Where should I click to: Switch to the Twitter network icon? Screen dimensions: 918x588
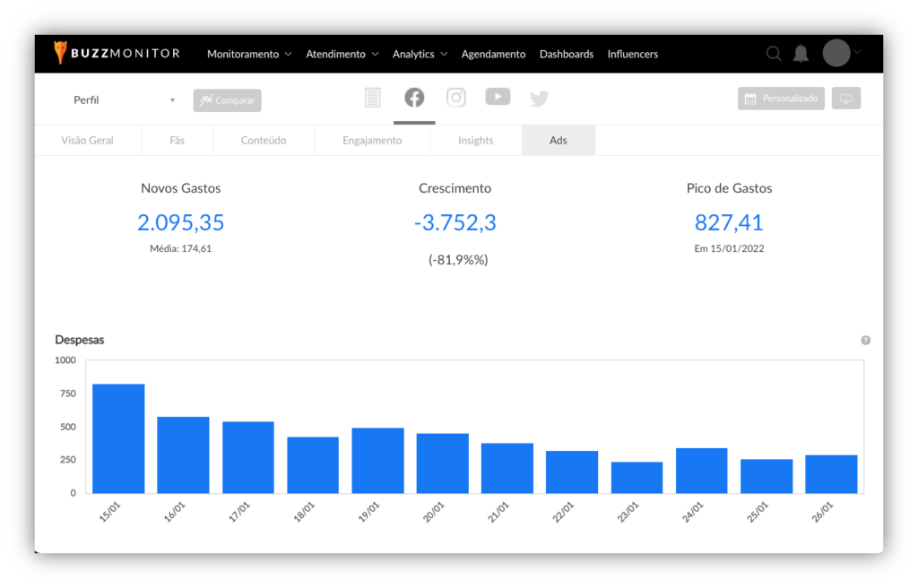[539, 99]
